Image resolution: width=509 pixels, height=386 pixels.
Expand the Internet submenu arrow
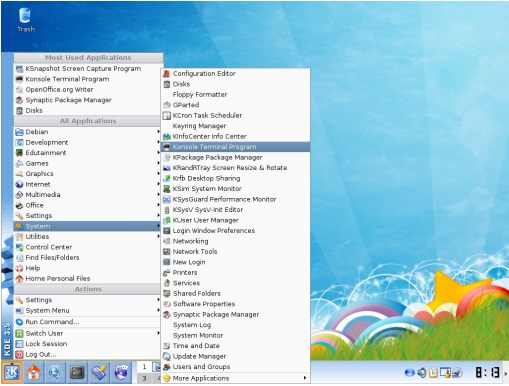pos(158,184)
